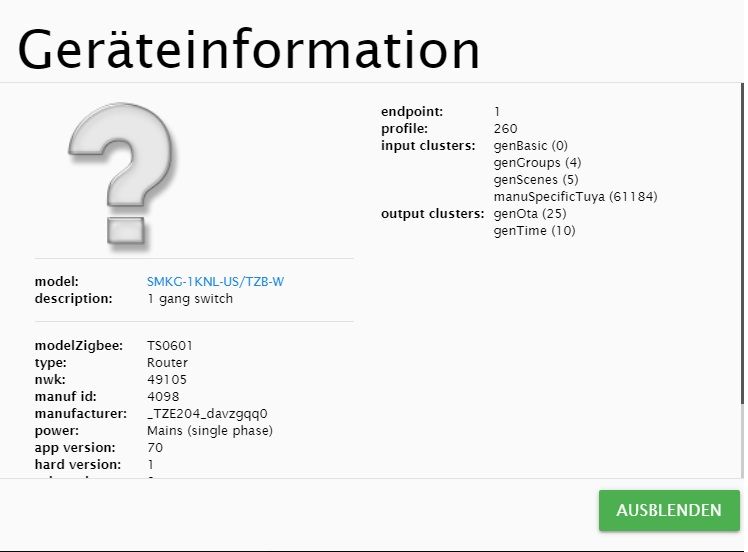Select manuSpecificTuya (61184) cluster entry
This screenshot has width=748, height=552.
tap(575, 197)
